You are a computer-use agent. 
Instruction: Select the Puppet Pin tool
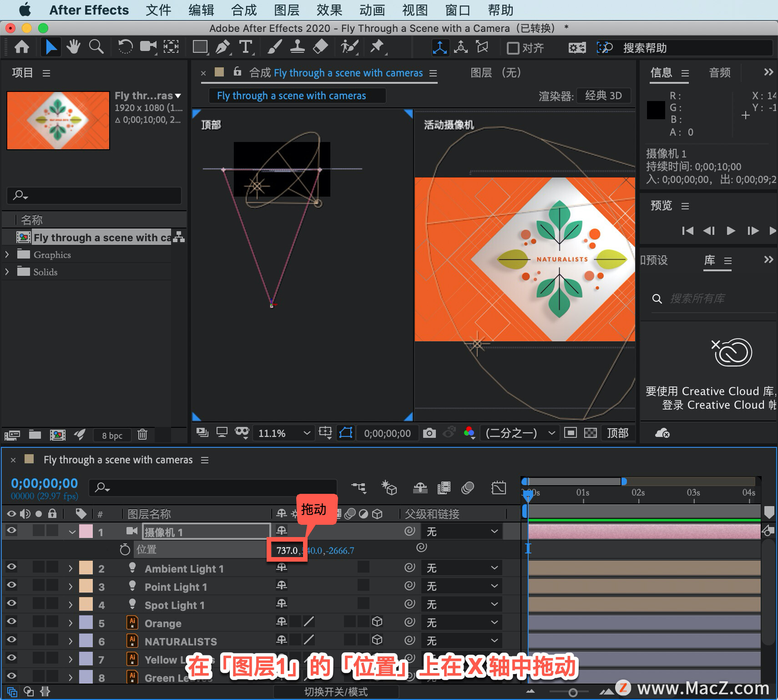pyautogui.click(x=377, y=47)
